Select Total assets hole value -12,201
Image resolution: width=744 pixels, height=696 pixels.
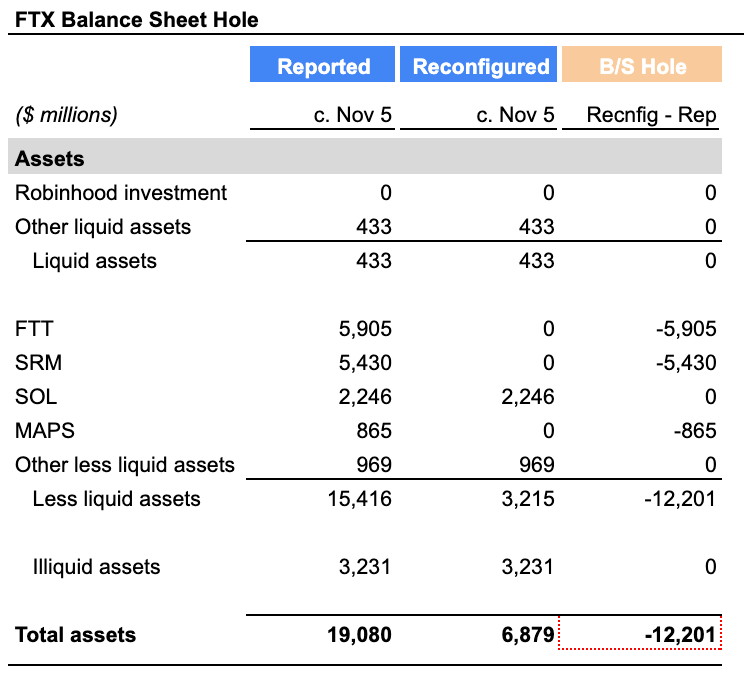(680, 635)
